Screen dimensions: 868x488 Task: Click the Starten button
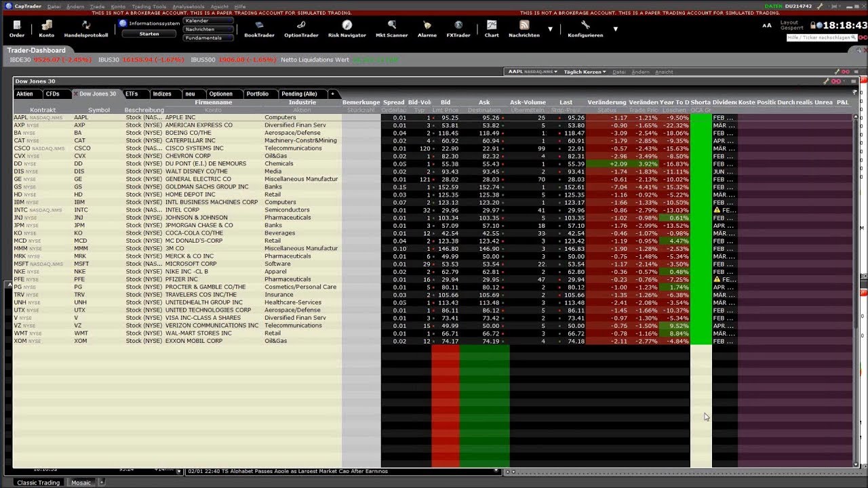click(149, 34)
